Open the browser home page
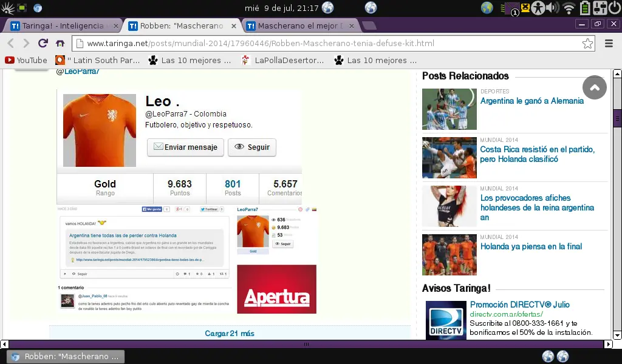 60,43
